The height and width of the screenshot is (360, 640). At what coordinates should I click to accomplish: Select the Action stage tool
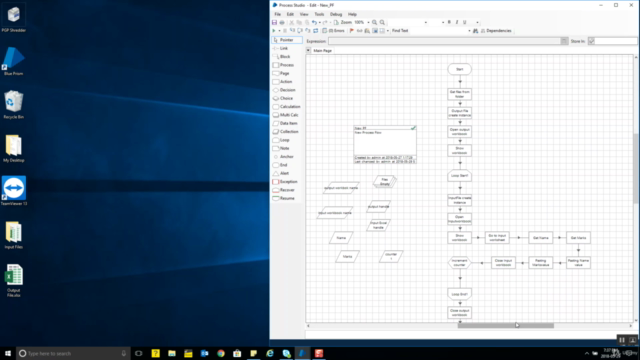pos(286,82)
